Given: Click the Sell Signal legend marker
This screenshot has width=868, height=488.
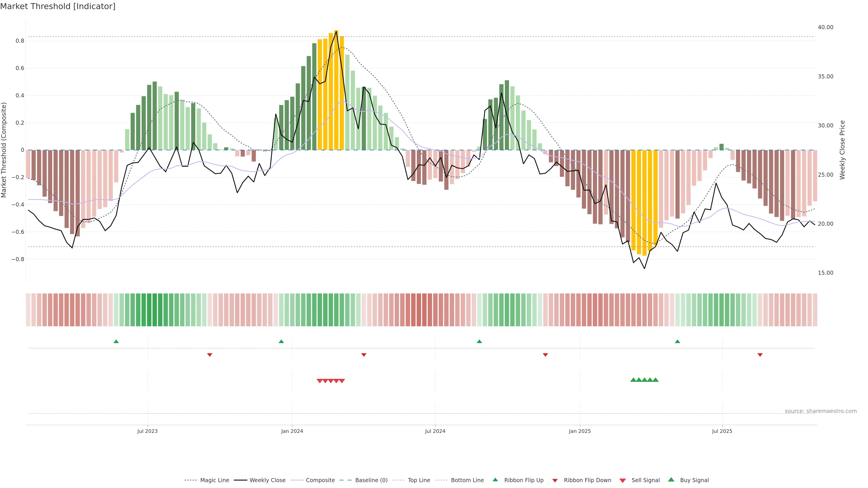Looking at the screenshot, I should pos(622,481).
